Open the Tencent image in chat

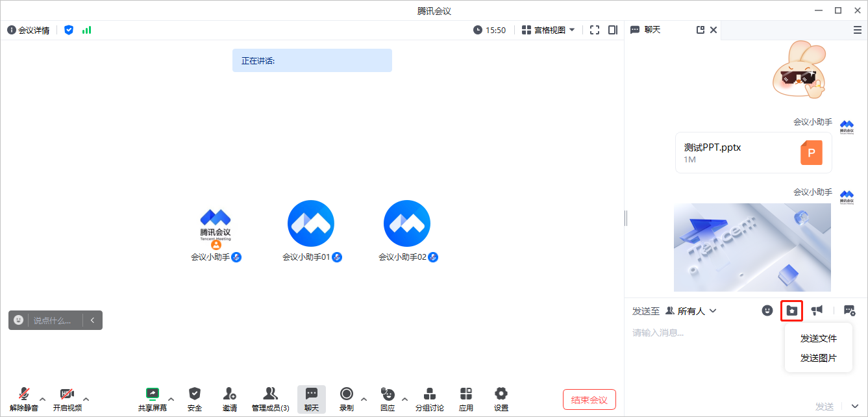(752, 247)
